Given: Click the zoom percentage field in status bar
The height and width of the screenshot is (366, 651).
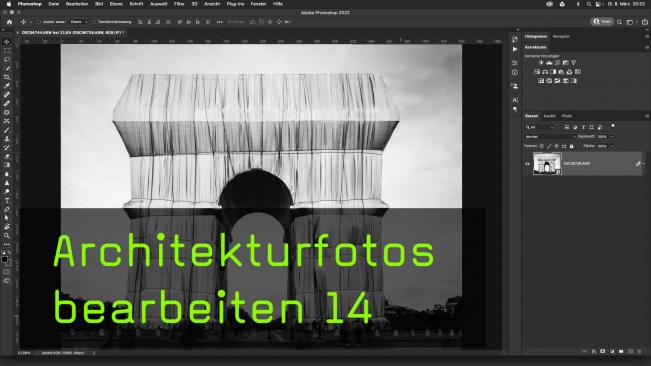Looking at the screenshot, I should click(24, 353).
